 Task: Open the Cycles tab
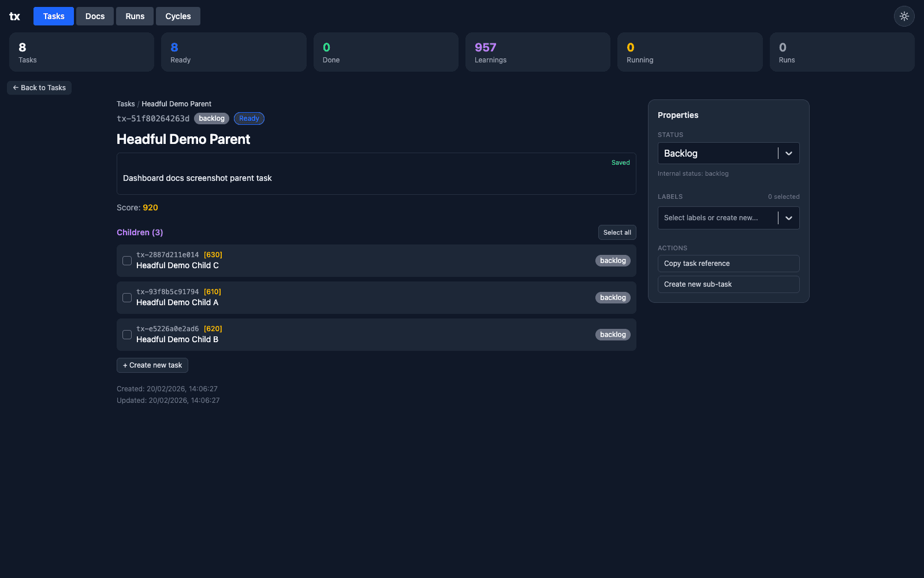click(x=178, y=16)
